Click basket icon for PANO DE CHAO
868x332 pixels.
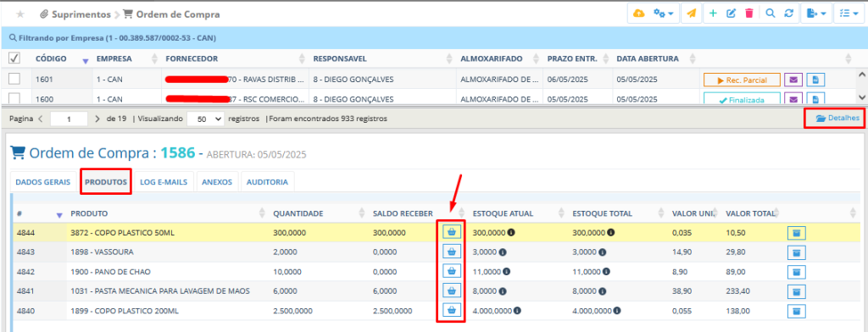click(452, 271)
